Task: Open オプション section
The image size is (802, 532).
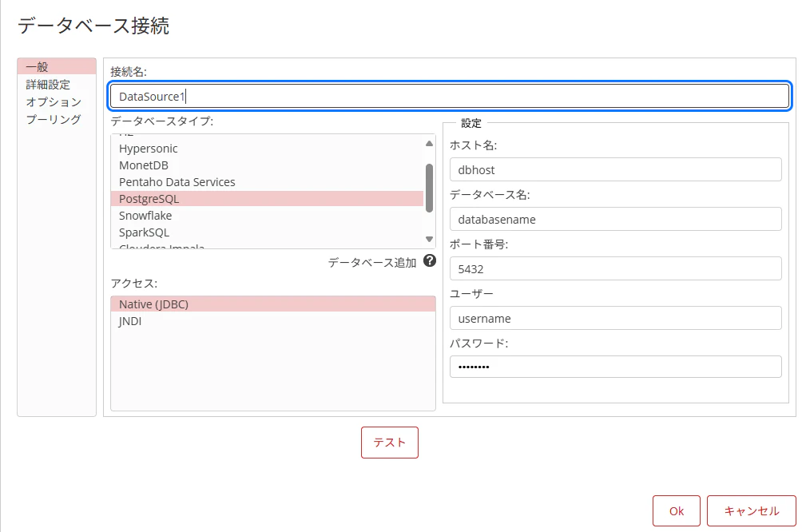Action: (x=54, y=101)
